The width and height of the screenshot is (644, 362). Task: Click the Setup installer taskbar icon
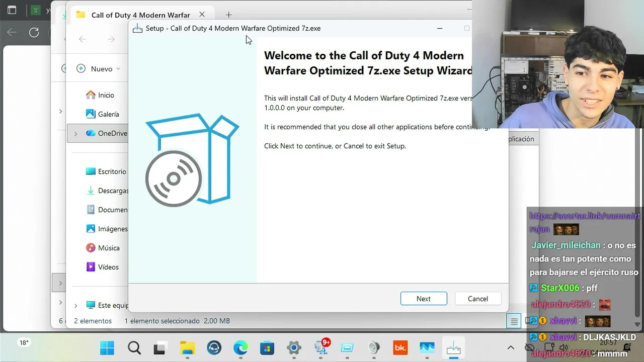click(453, 348)
